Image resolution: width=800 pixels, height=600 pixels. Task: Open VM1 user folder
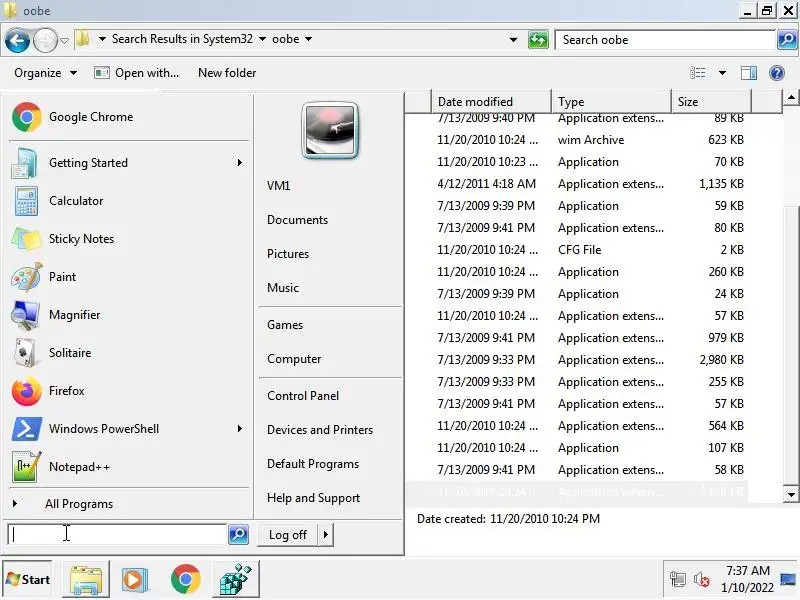coord(279,186)
